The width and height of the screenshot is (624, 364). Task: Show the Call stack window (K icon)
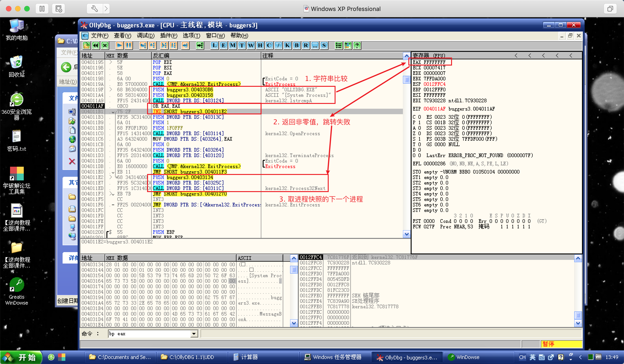click(287, 45)
